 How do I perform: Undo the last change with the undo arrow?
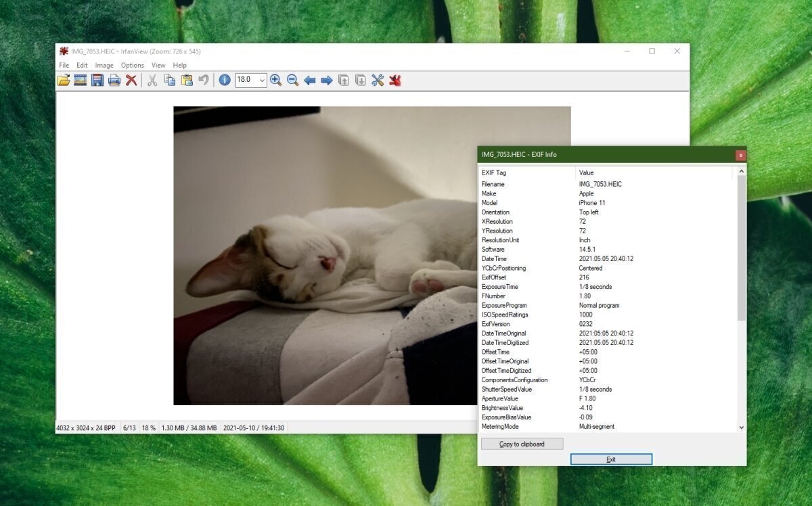(204, 80)
